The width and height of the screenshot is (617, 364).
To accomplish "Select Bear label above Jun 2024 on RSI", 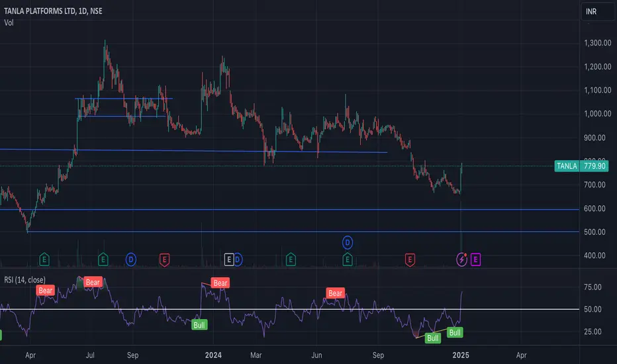I will tap(335, 293).
